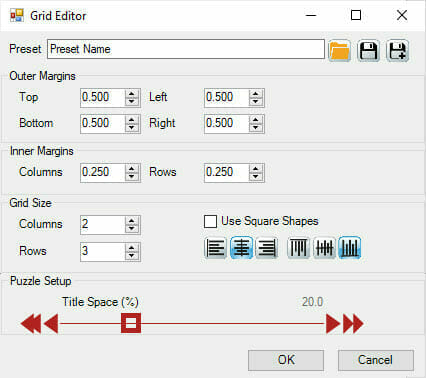
Task: Click the Bottom margin 0.500 field
Action: (x=103, y=124)
